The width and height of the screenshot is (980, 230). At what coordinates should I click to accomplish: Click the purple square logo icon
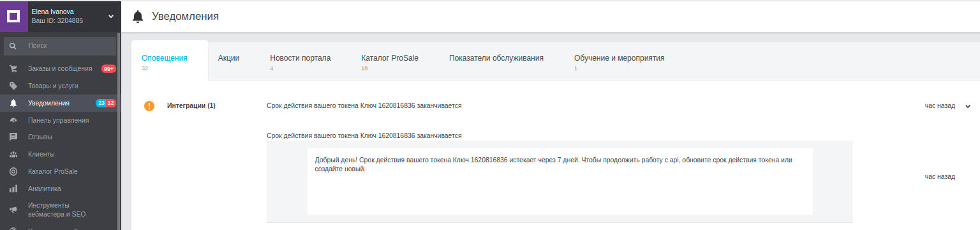click(13, 16)
